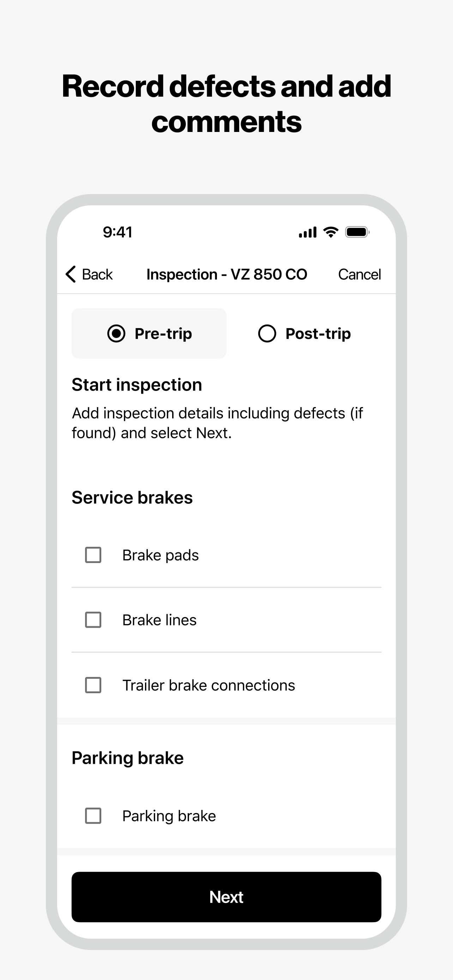This screenshot has height=980, width=453.
Task: Tap Cancel to abort inspection
Action: (360, 274)
